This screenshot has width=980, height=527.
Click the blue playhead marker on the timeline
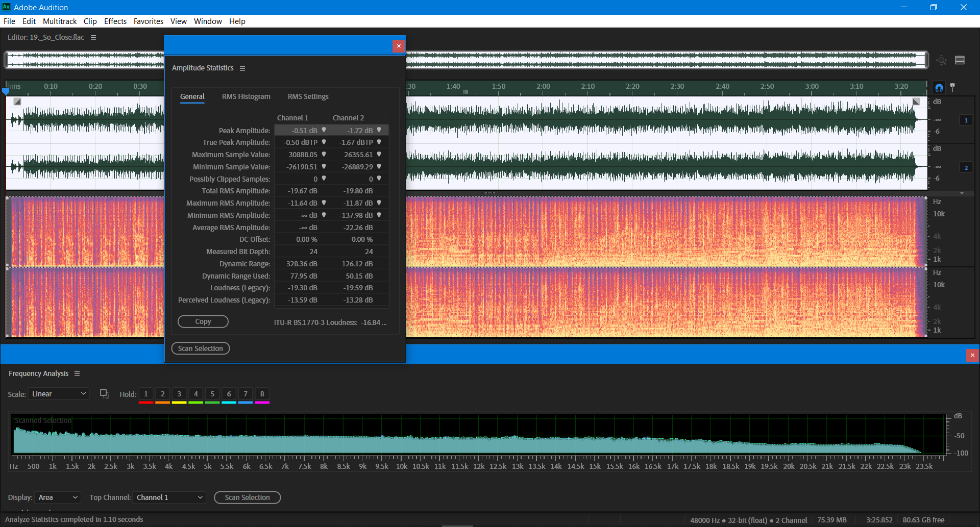pyautogui.click(x=6, y=90)
